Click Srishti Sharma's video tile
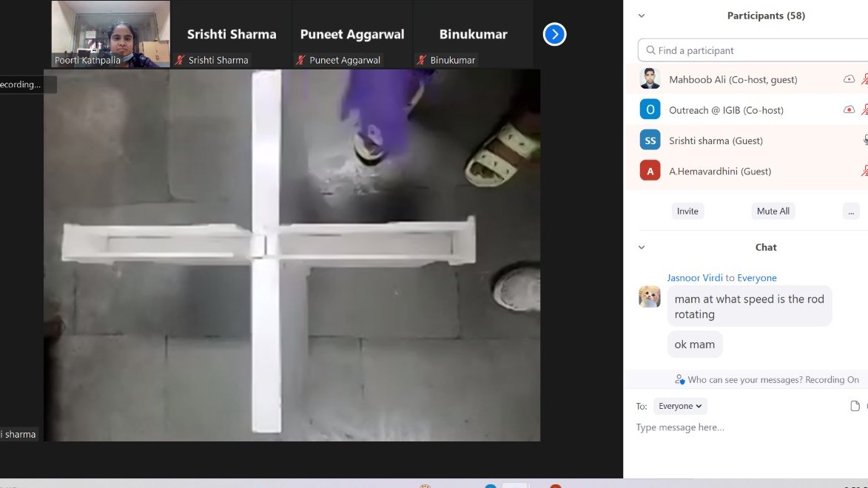Viewport: 868px width, 488px height. (232, 34)
